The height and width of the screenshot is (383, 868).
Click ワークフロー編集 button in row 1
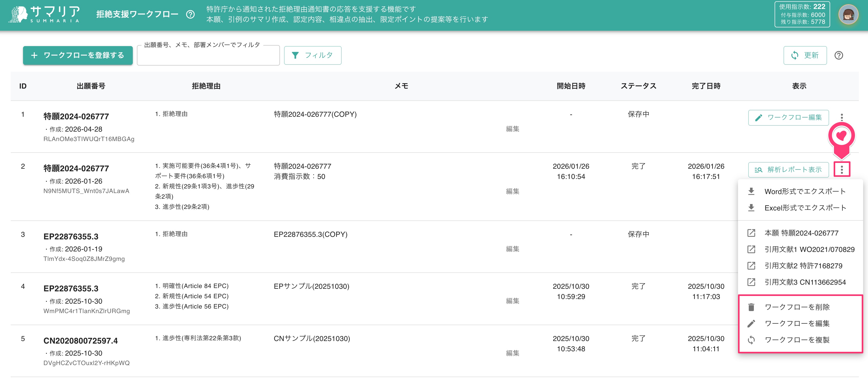tap(788, 117)
